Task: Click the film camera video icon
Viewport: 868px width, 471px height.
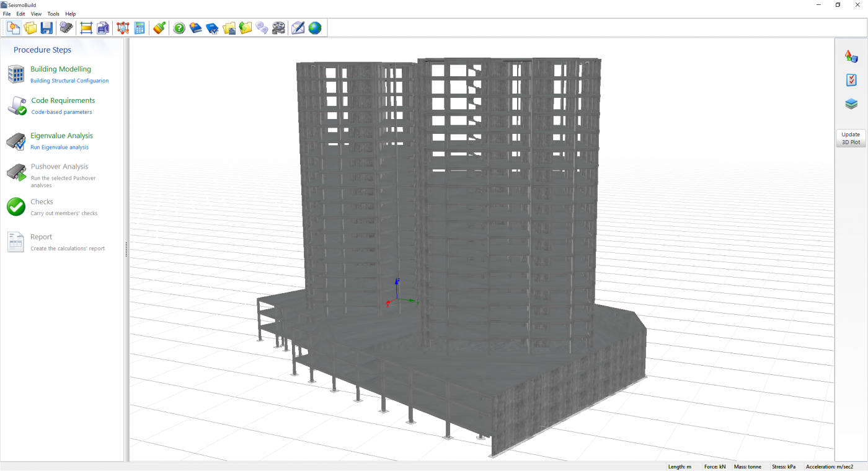Action: click(278, 28)
